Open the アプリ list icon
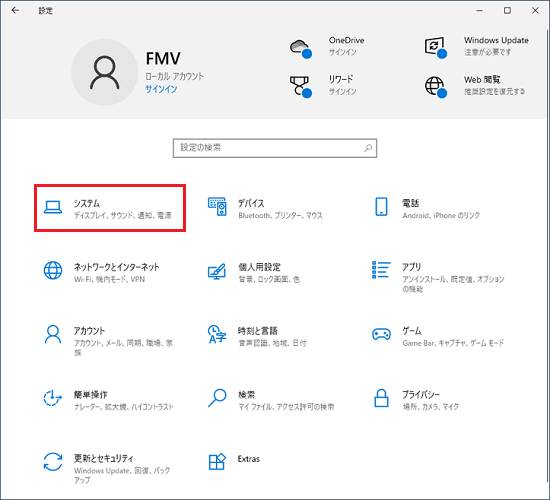 point(381,270)
